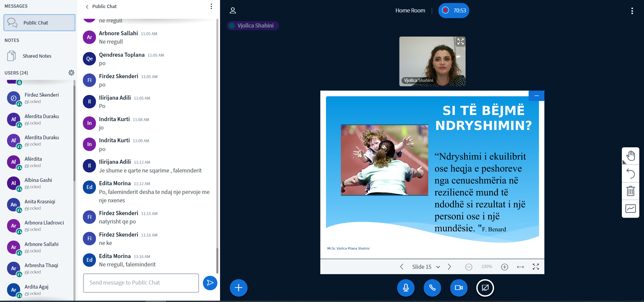This screenshot has width=644, height=302.
Task: Select the hand pan whiteboard tool
Action: click(631, 156)
